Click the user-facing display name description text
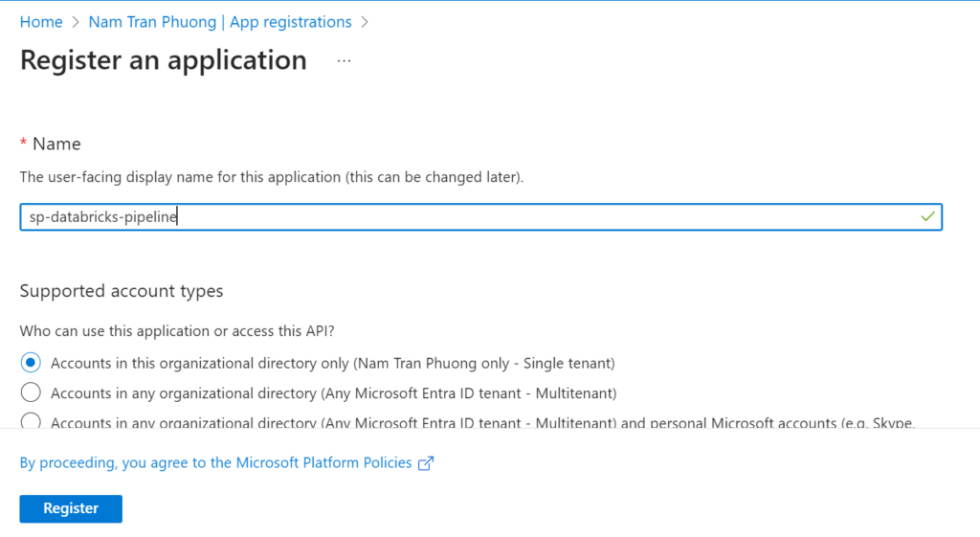This screenshot has width=980, height=537. (x=272, y=177)
